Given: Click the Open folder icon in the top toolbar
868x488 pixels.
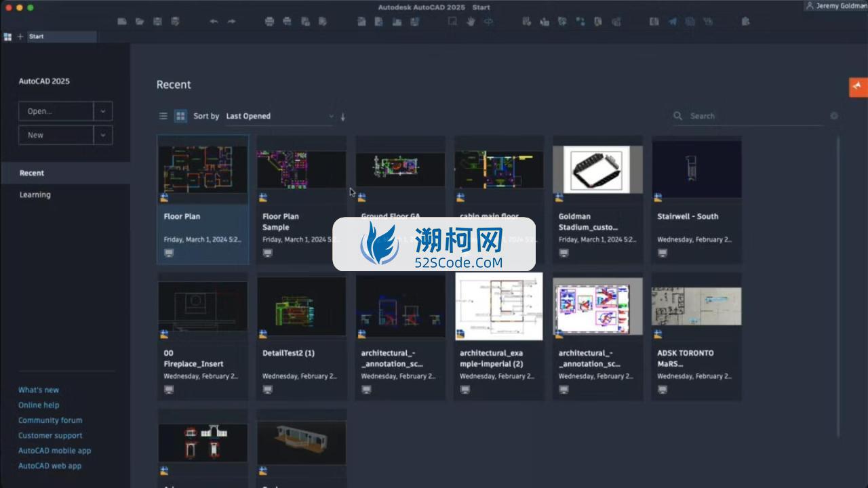Looking at the screenshot, I should [x=140, y=22].
